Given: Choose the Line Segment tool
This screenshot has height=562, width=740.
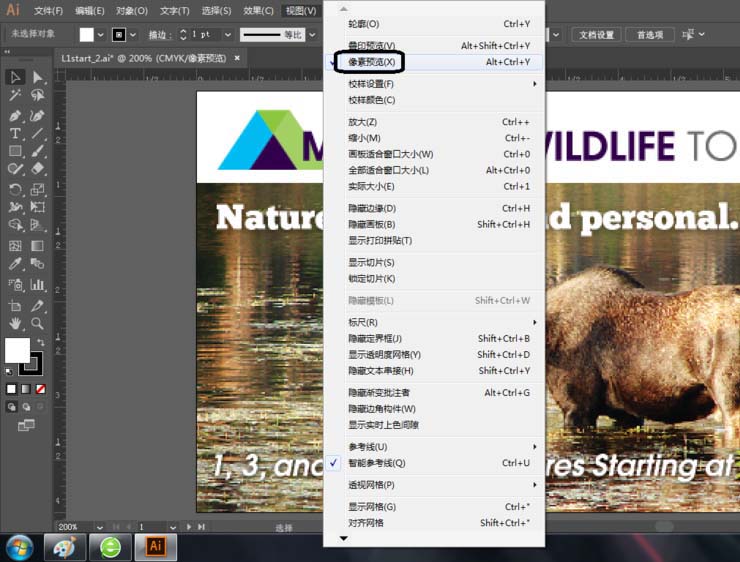Looking at the screenshot, I should pos(37,134).
